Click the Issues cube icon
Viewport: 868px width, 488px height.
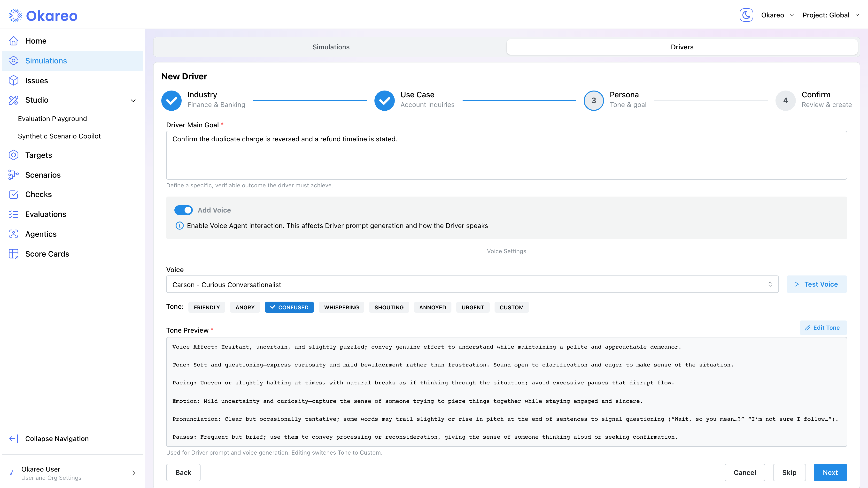point(14,81)
